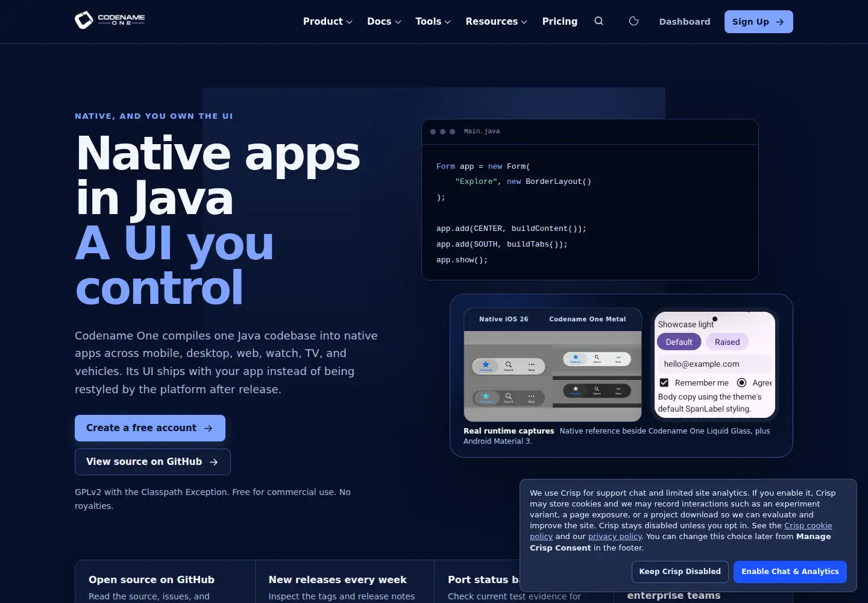Click star icon in light Codename One Metal bar
Viewport: 868px width, 603px height.
576,358
